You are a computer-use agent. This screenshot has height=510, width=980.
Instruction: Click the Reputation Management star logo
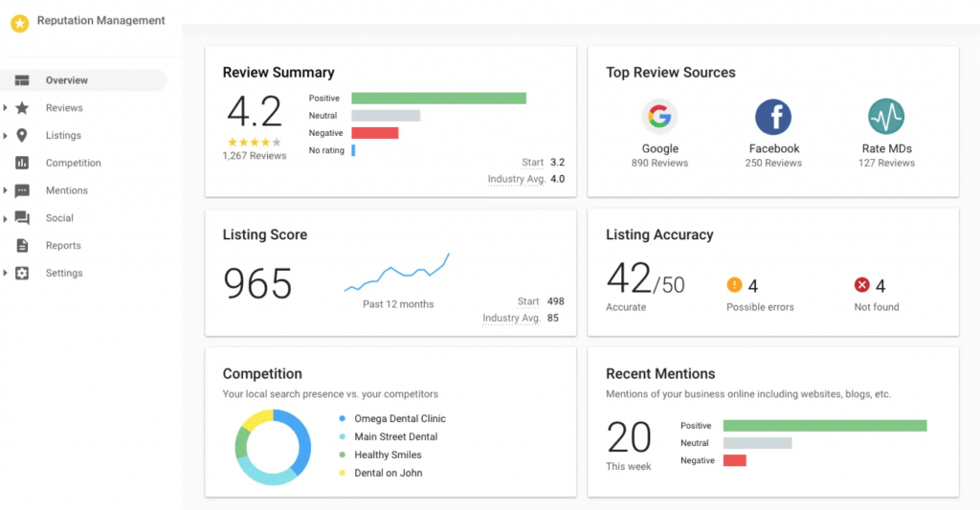point(19,24)
